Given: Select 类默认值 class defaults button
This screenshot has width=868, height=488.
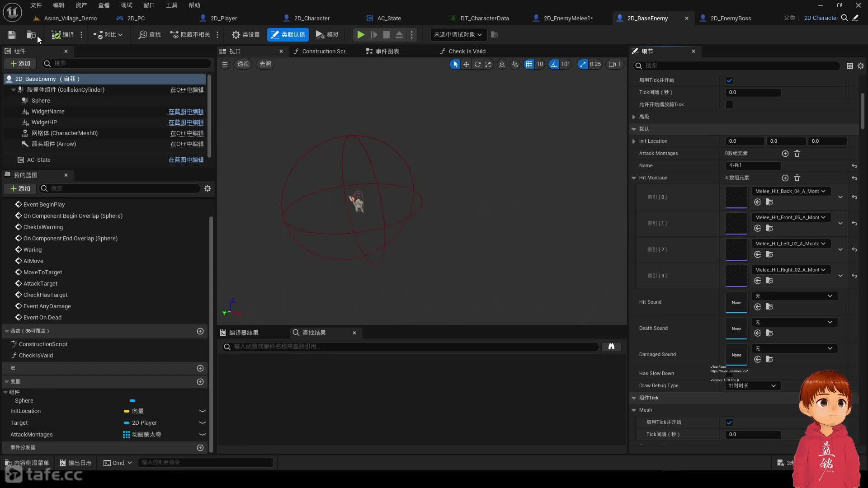Looking at the screenshot, I should (288, 35).
